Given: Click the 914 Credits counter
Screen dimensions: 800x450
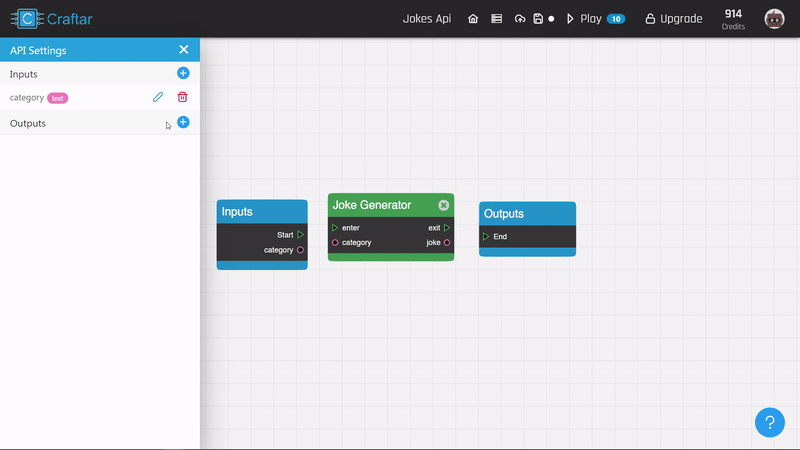Looking at the screenshot, I should pos(733,19).
